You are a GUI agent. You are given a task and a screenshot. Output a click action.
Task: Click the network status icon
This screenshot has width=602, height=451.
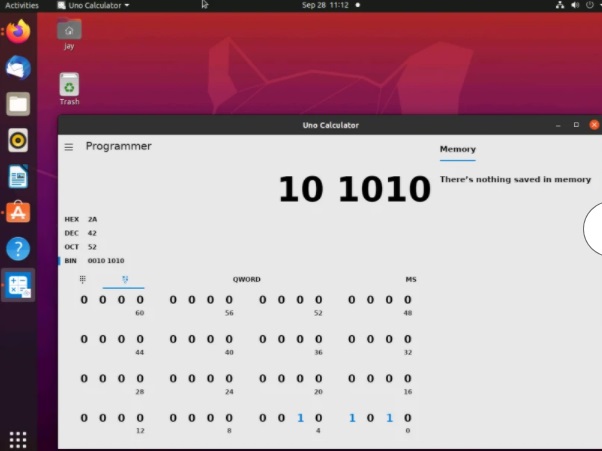pos(560,5)
